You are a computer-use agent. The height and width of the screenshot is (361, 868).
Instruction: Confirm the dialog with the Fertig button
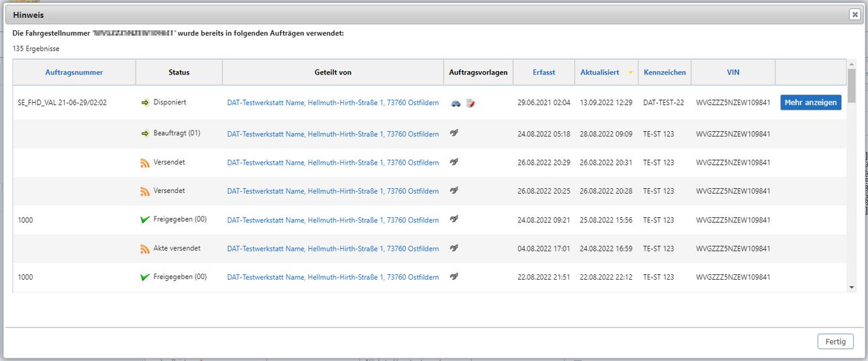[x=835, y=342]
